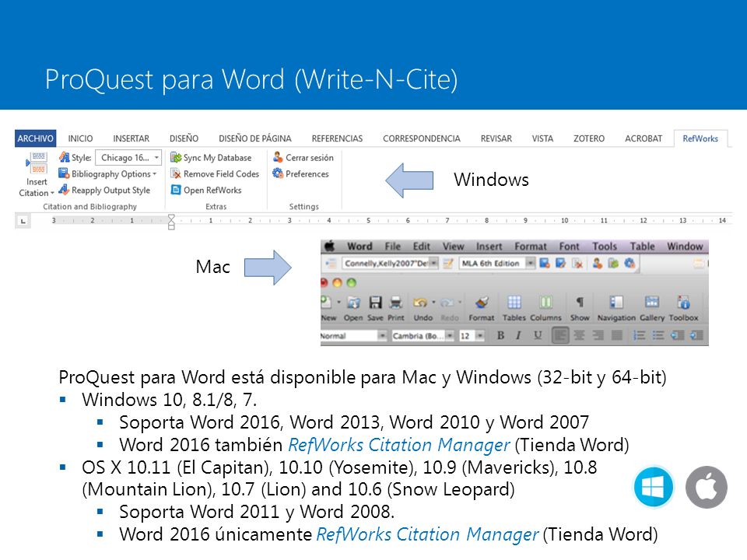747x560 pixels.
Task: Switch to the REFERENCIAS tab
Action: click(x=337, y=138)
